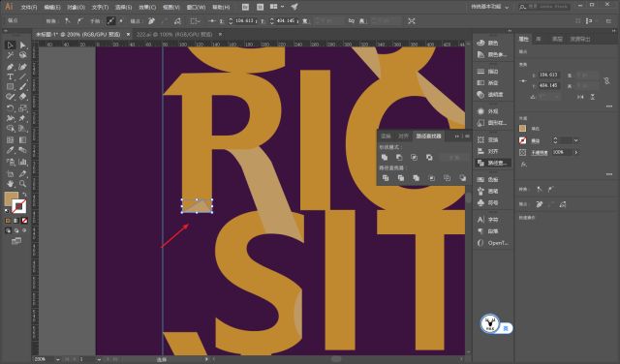Click the Unite shape mode icon in Pathfinder
Image resolution: width=620 pixels, height=364 pixels.
point(385,157)
